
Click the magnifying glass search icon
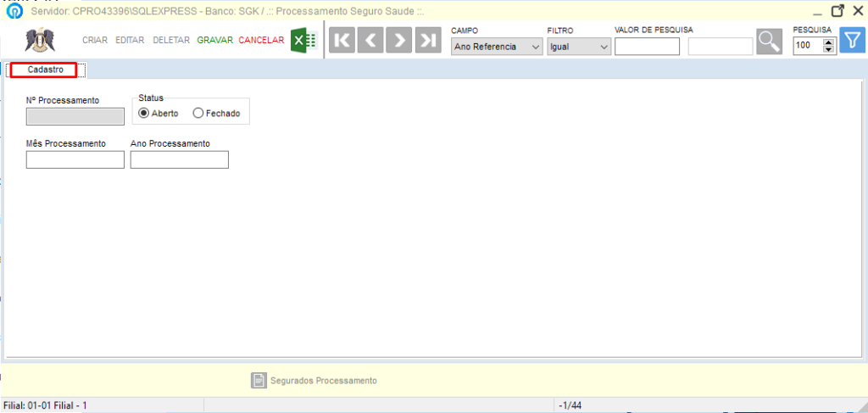point(769,41)
